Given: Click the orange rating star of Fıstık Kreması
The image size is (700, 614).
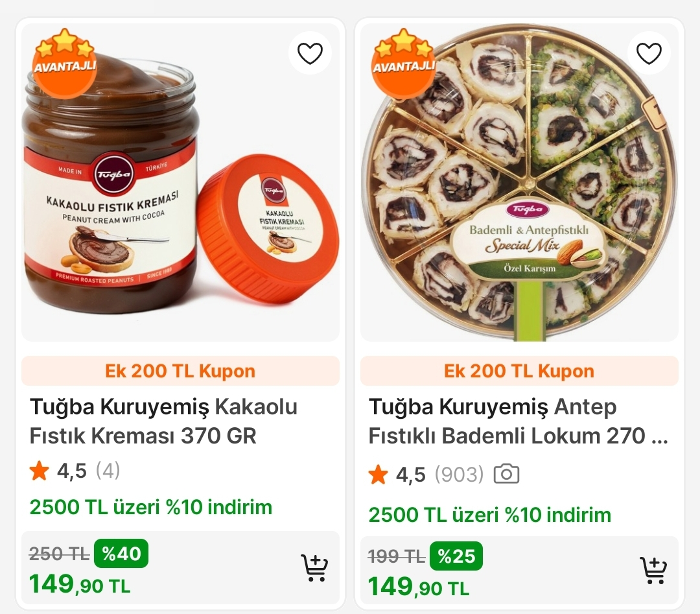Looking at the screenshot, I should [40, 471].
